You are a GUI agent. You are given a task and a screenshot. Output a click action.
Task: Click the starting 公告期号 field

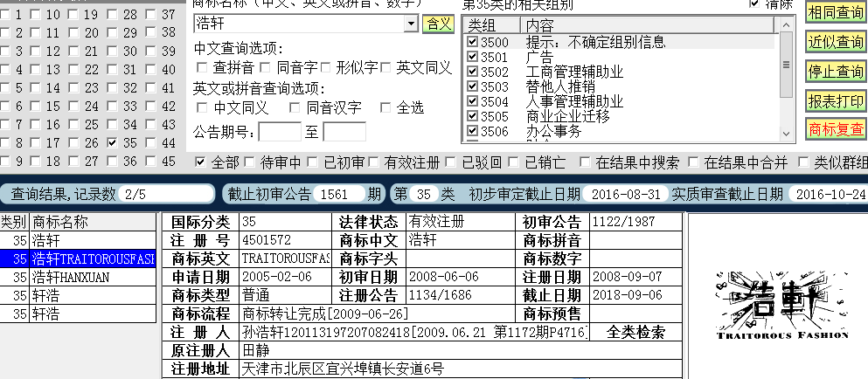(x=280, y=132)
